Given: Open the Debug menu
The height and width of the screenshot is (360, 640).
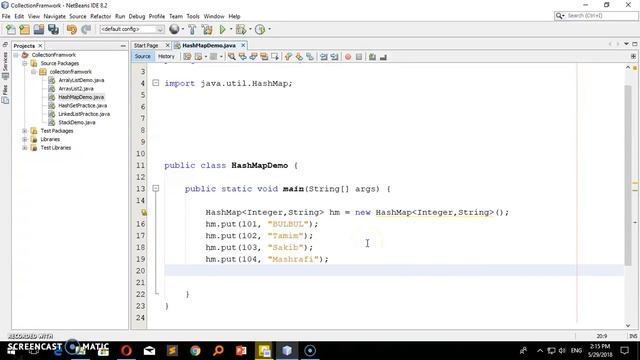Looking at the screenshot, I should pos(137,16).
